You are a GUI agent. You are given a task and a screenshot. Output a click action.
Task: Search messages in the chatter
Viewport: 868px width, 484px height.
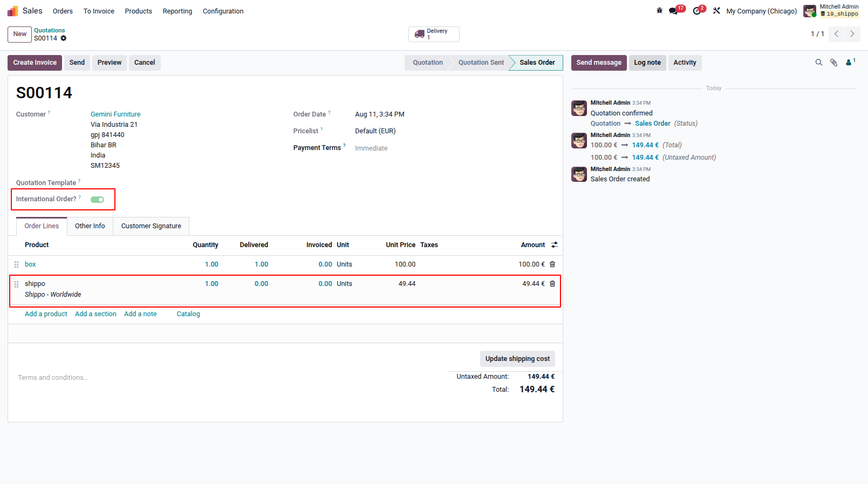tap(819, 63)
